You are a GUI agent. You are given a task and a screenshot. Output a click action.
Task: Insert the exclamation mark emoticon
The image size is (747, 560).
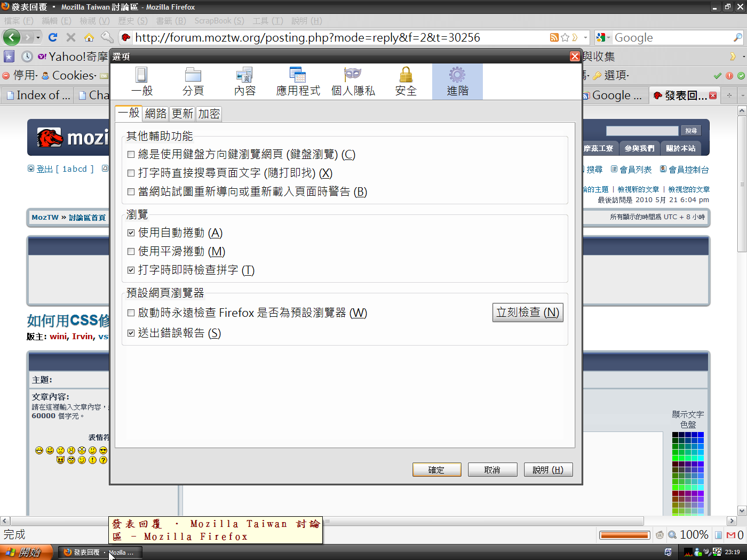(93, 460)
